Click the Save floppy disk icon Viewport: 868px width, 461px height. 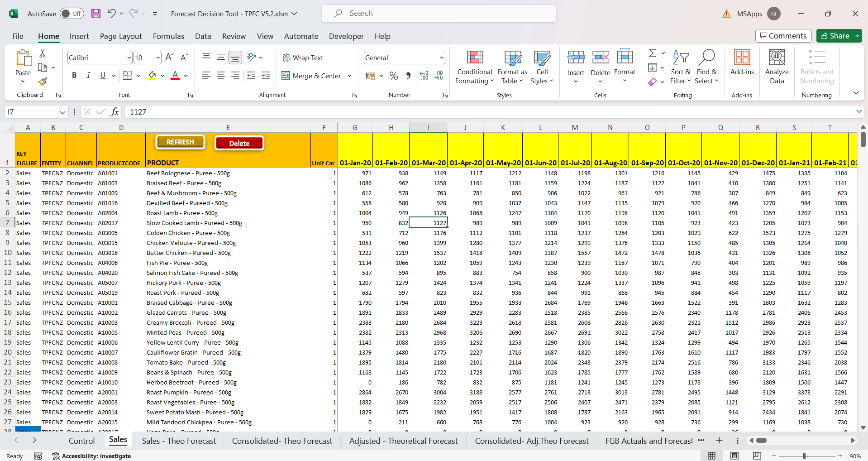(x=96, y=14)
